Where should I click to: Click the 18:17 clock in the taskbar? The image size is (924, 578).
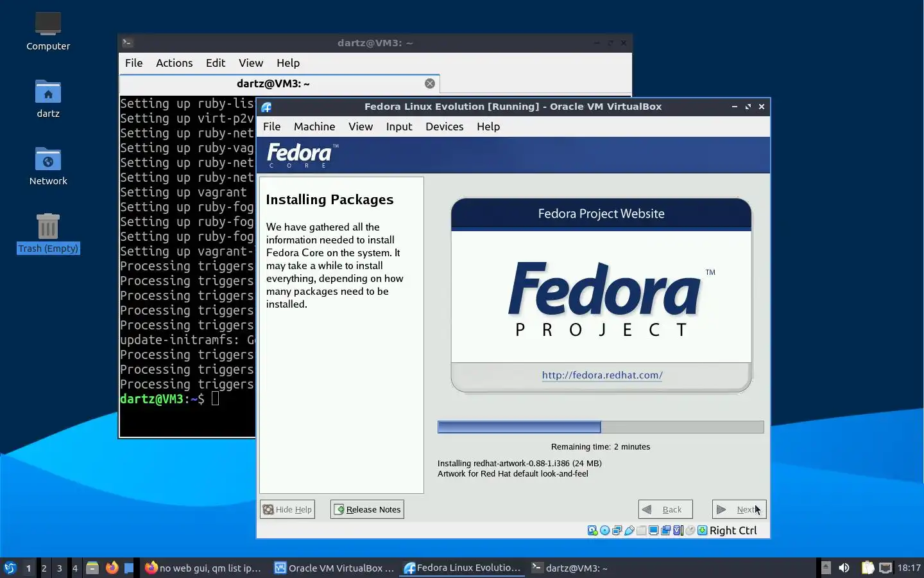point(909,568)
